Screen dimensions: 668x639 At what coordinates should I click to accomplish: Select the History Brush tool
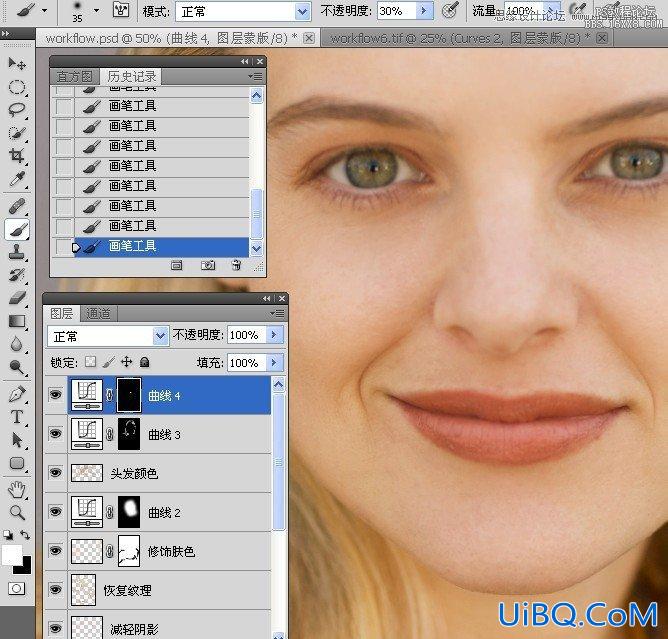[17, 275]
